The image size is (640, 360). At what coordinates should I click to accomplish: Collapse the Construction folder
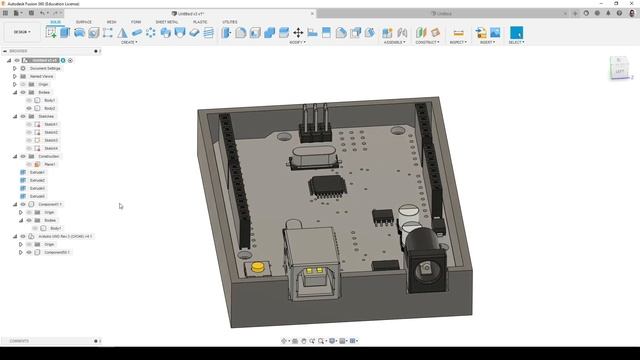15,156
